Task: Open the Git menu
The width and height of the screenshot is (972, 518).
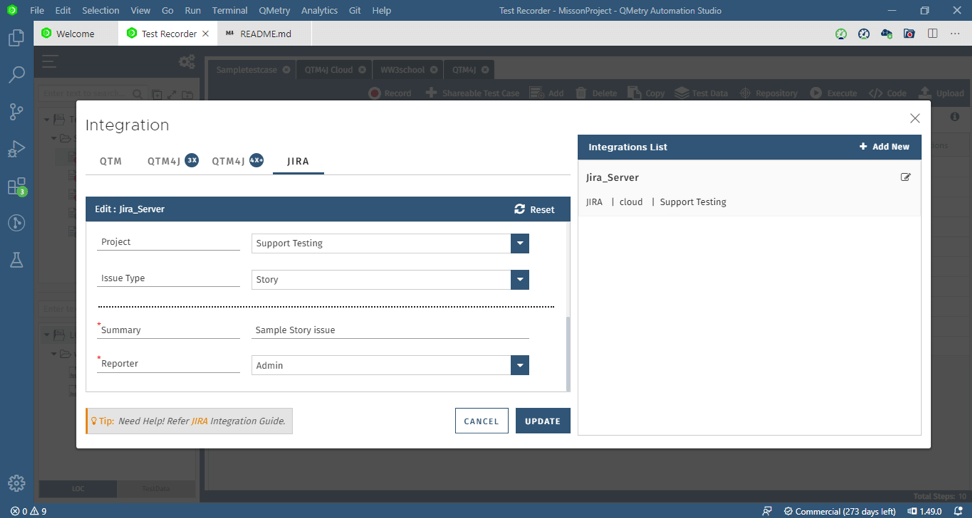Action: point(355,11)
